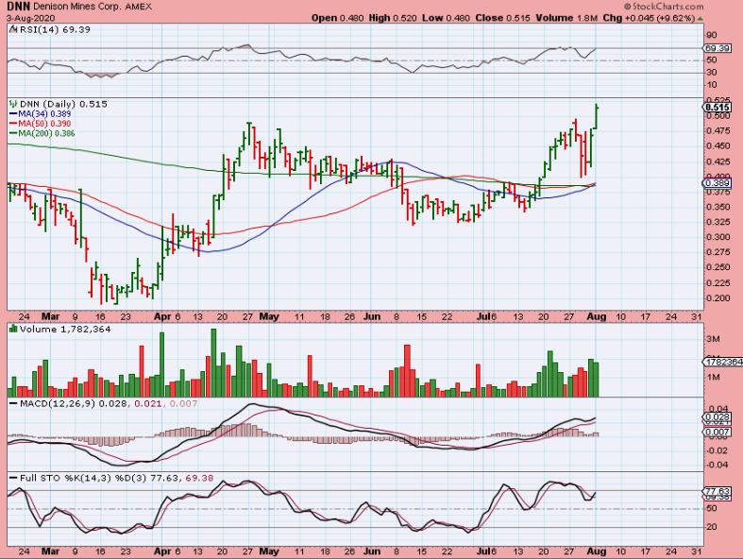Image resolution: width=743 pixels, height=560 pixels.
Task: Click the AMEX exchange label
Action: click(139, 7)
